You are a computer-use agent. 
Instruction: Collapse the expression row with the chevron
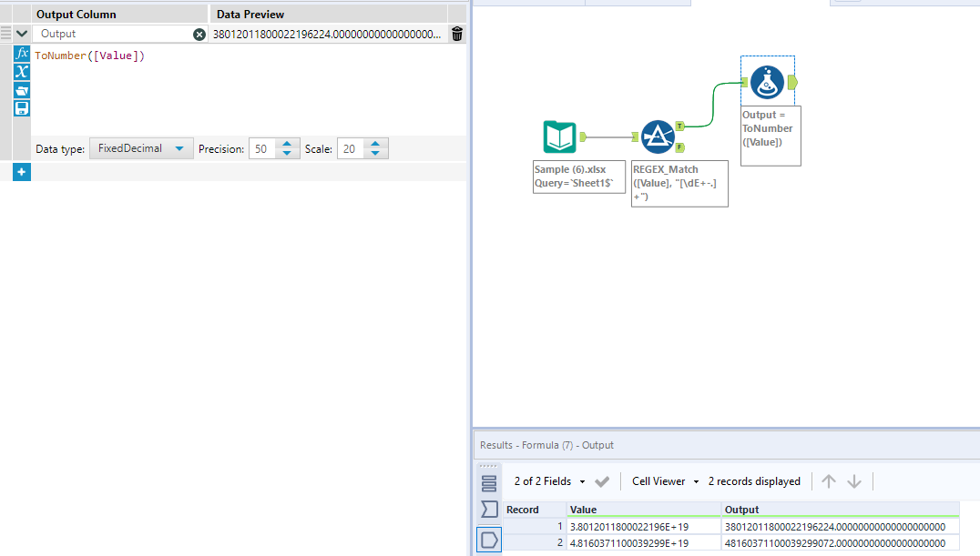[22, 33]
